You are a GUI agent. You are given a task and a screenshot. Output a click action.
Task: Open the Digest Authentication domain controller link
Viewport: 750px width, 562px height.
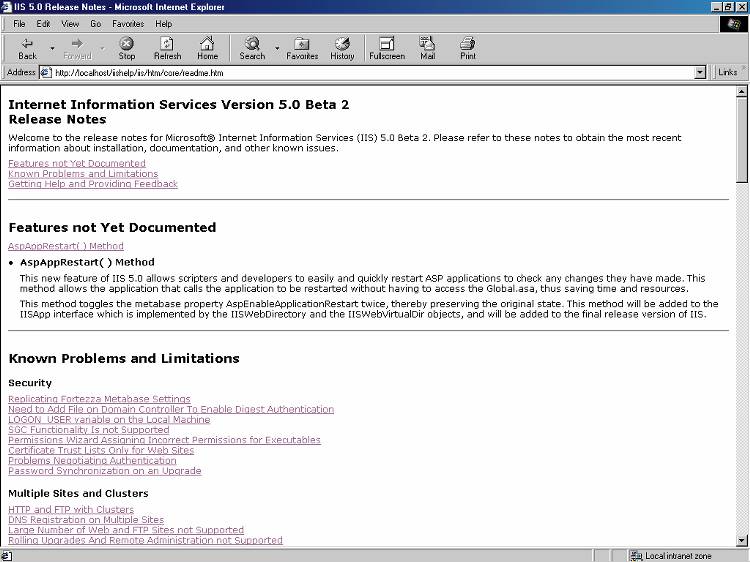pos(171,409)
